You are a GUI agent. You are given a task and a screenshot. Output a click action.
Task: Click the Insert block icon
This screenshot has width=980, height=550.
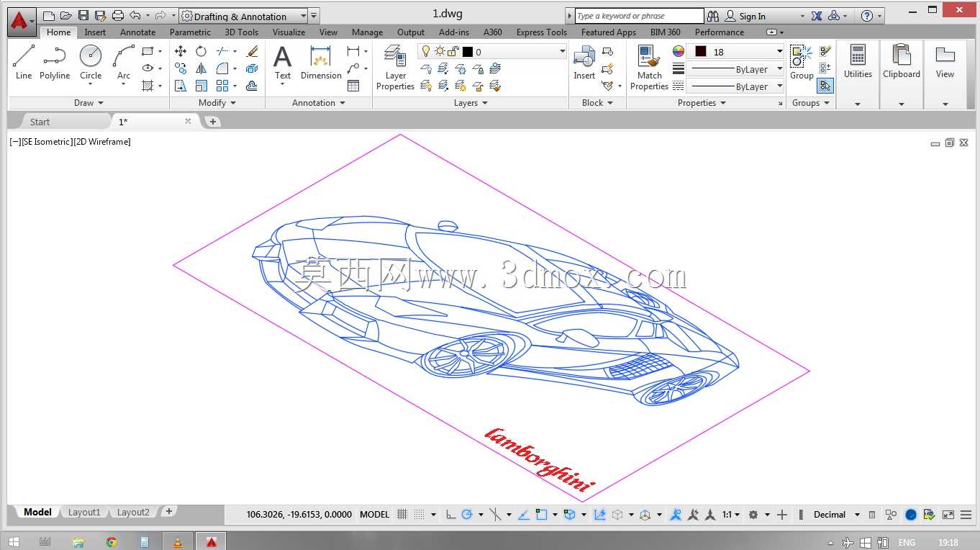(584, 62)
